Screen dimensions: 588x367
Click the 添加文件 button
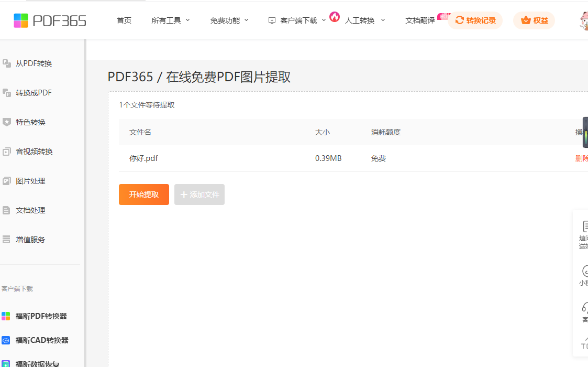tap(199, 195)
